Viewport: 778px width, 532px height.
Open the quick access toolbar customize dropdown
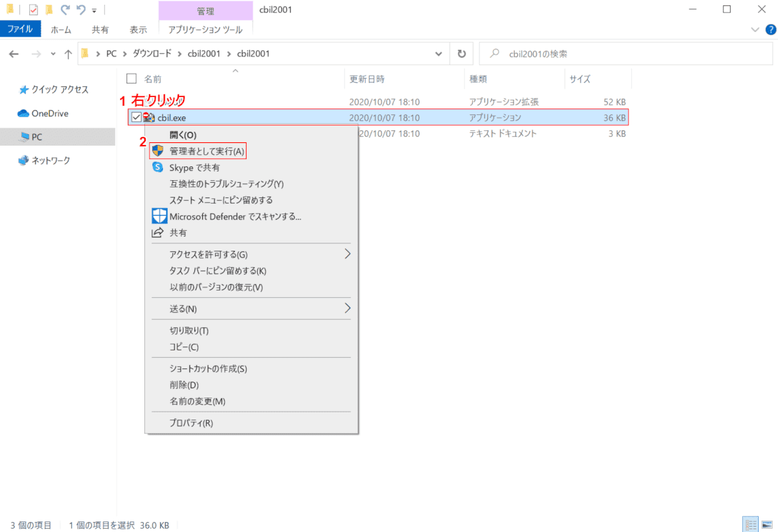[x=94, y=10]
